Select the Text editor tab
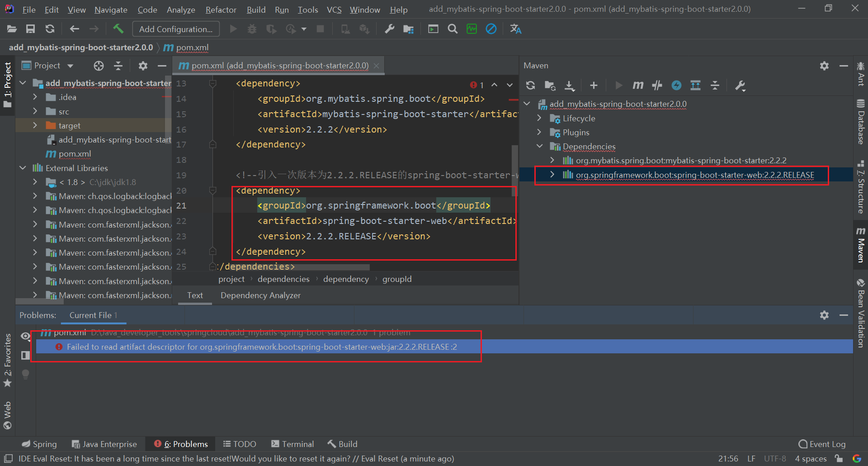This screenshot has height=466, width=868. [195, 295]
